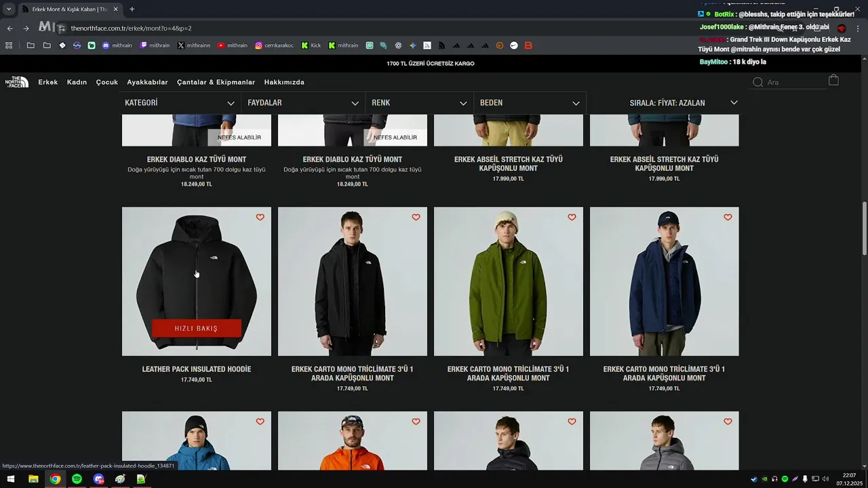Open the Chrome apps grid shortcut

pyautogui.click(x=9, y=45)
